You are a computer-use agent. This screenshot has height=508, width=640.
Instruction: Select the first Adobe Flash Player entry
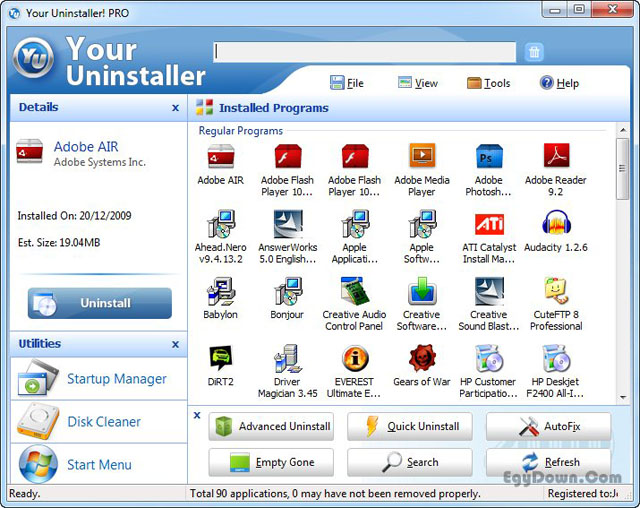point(287,156)
